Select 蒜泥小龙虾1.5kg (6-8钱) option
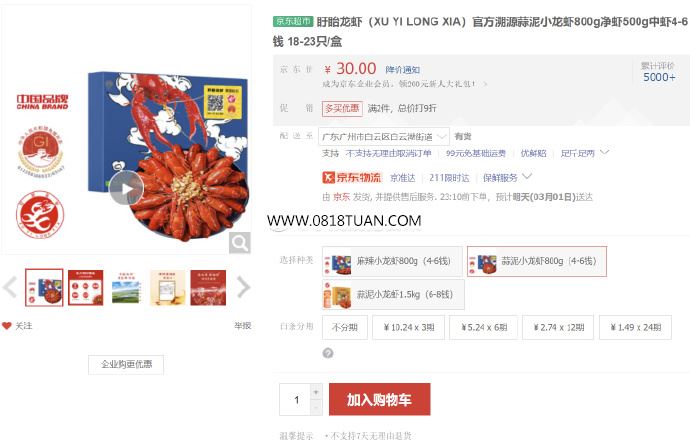The width and height of the screenshot is (690, 443). [393, 294]
